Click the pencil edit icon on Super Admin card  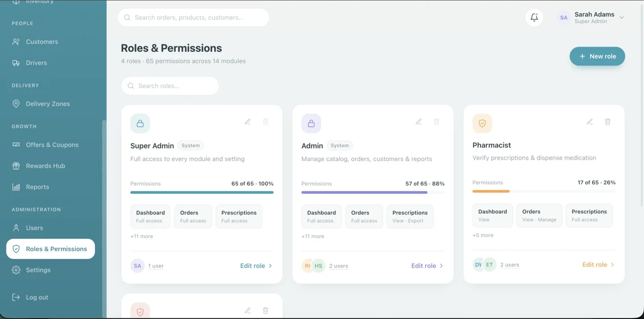(248, 122)
